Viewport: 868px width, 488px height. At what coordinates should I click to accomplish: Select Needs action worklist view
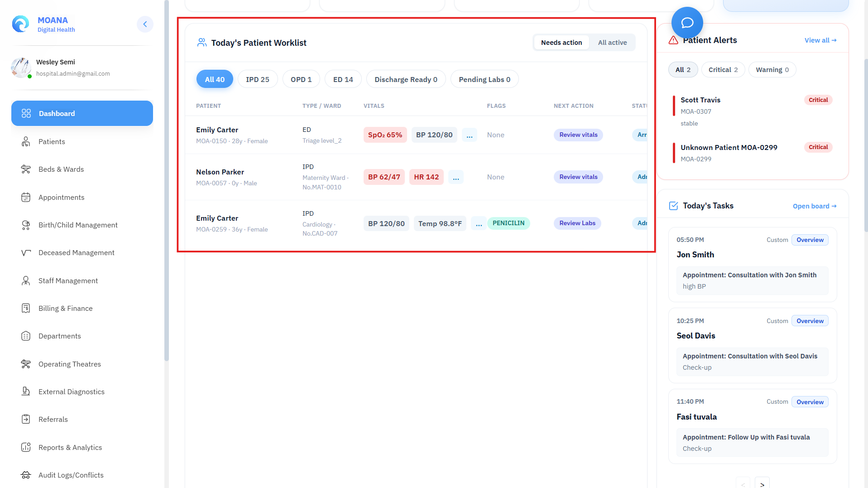561,43
